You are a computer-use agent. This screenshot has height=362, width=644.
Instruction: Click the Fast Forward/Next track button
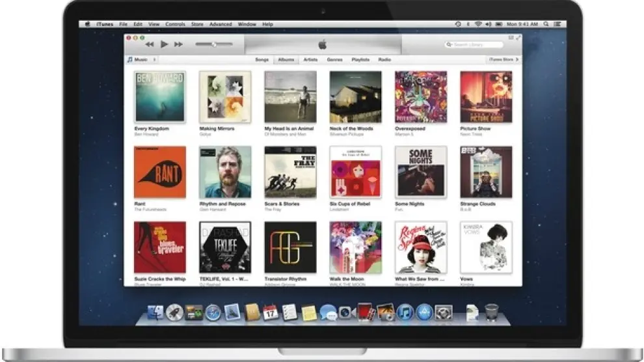coord(178,44)
